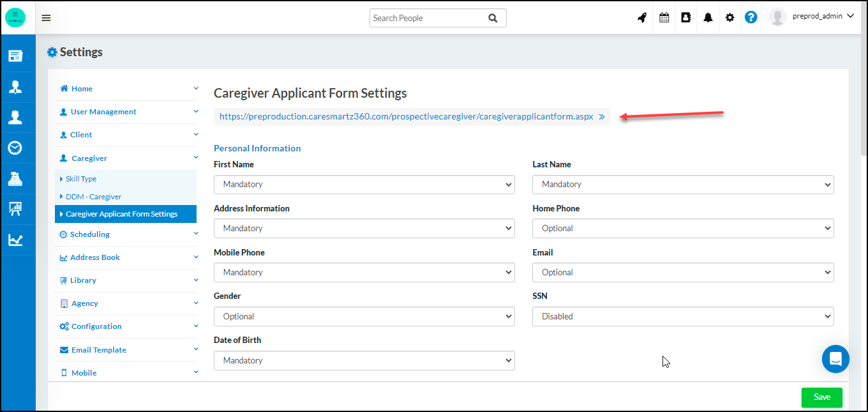Select the clock scheduling icon in the sidebar
This screenshot has width=868, height=412.
(18, 148)
